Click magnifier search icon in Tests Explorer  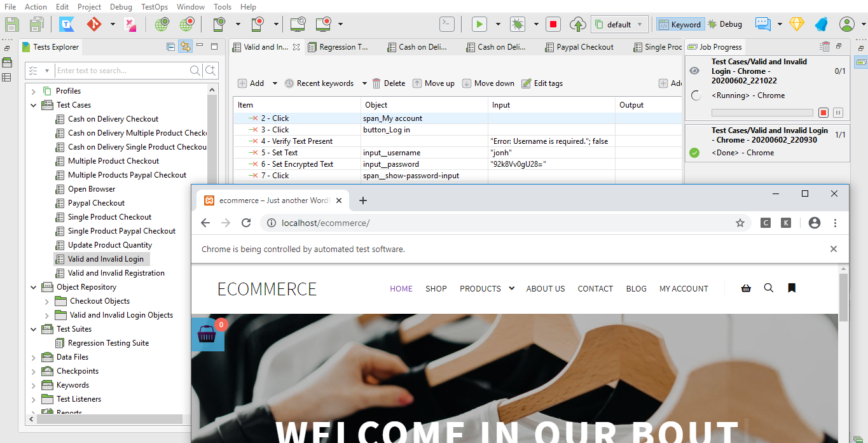[x=195, y=71]
